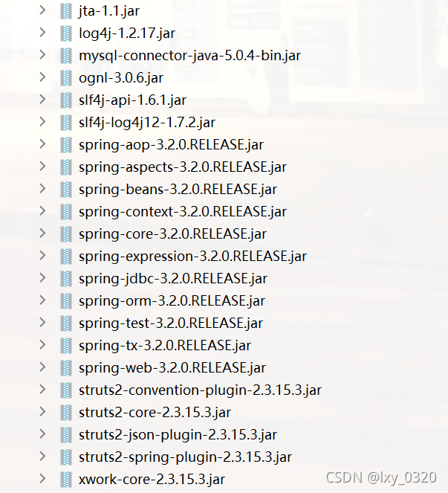The height and width of the screenshot is (493, 448).
Task: Click the jar icon beside spring-jdbc-3.2.0.RELEASE.jar
Action: (x=66, y=279)
